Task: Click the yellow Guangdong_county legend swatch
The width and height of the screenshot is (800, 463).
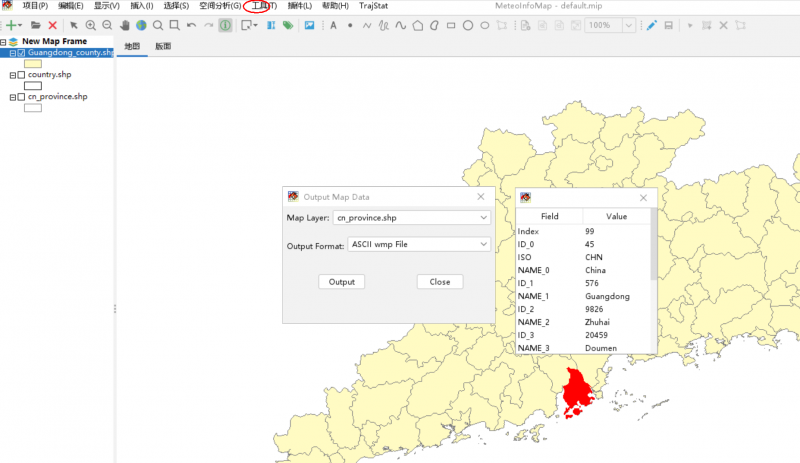Action: point(33,63)
